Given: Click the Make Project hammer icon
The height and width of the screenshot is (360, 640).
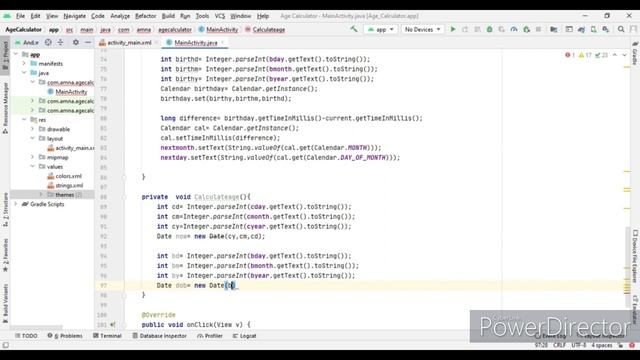Looking at the screenshot, I should (x=354, y=29).
